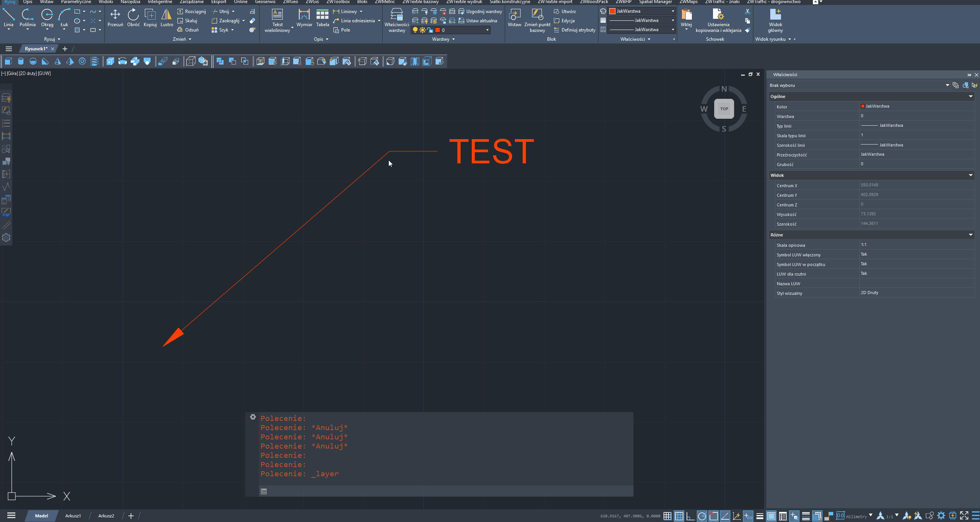Collapse the Ogólne properties section
The width and height of the screenshot is (980, 522).
pyautogui.click(x=970, y=96)
